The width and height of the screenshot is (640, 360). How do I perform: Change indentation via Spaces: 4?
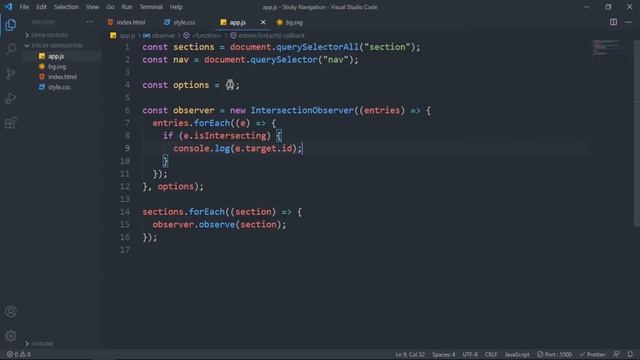443,354
